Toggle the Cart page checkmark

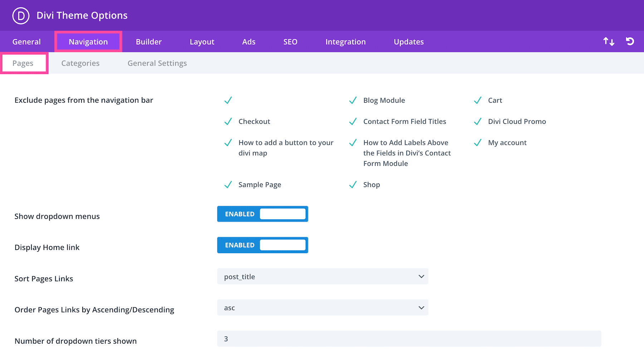(x=478, y=100)
